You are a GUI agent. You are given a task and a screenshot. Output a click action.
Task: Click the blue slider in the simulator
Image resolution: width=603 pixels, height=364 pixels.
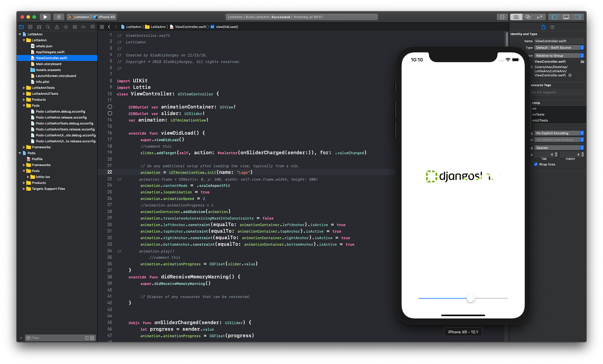point(471,298)
